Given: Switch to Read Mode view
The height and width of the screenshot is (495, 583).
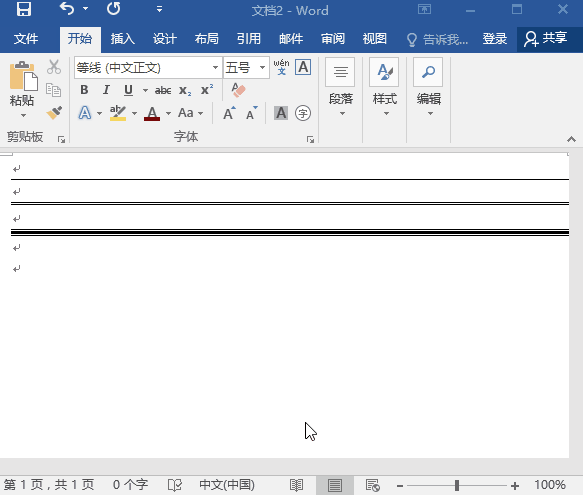Looking at the screenshot, I should pyautogui.click(x=296, y=485).
